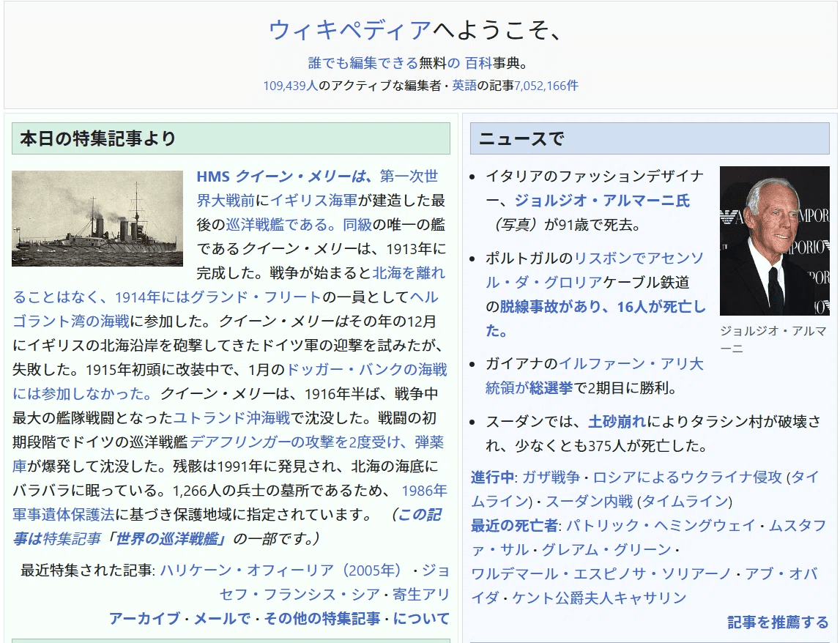
Task: Open the ウィキペディア link in the welcome heading
Action: point(350,30)
